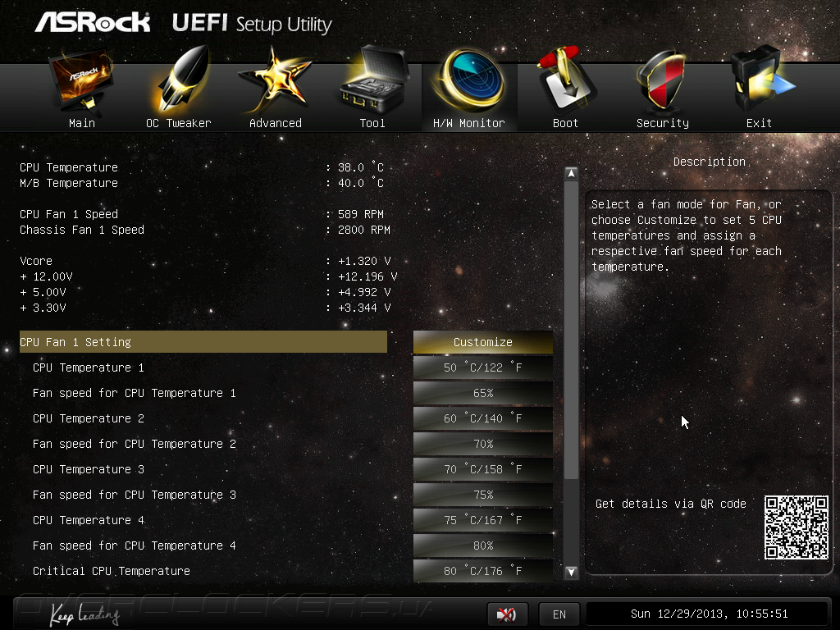Screen dimensions: 840x630
Task: Click the ASRock UEFI Setup Utility logo
Action: point(183,22)
